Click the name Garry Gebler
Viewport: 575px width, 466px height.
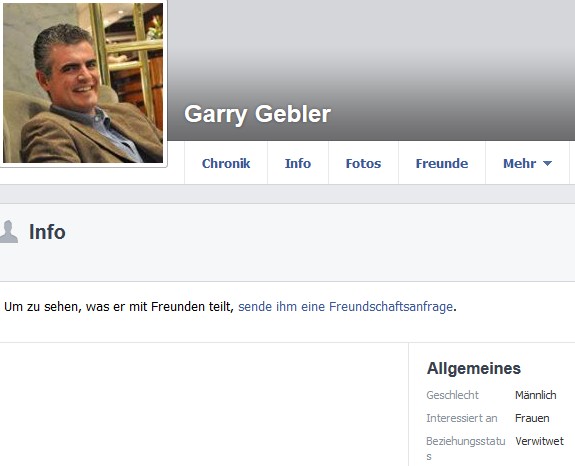pyautogui.click(x=257, y=114)
